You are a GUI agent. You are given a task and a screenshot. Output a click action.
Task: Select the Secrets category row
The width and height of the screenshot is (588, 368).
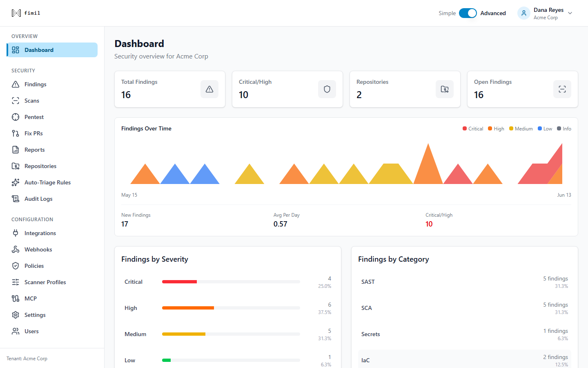(465, 334)
